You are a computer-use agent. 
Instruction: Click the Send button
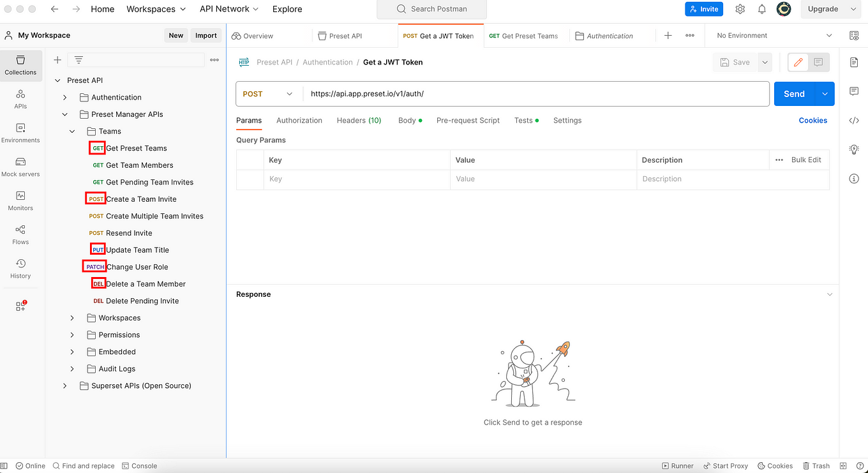tap(794, 94)
